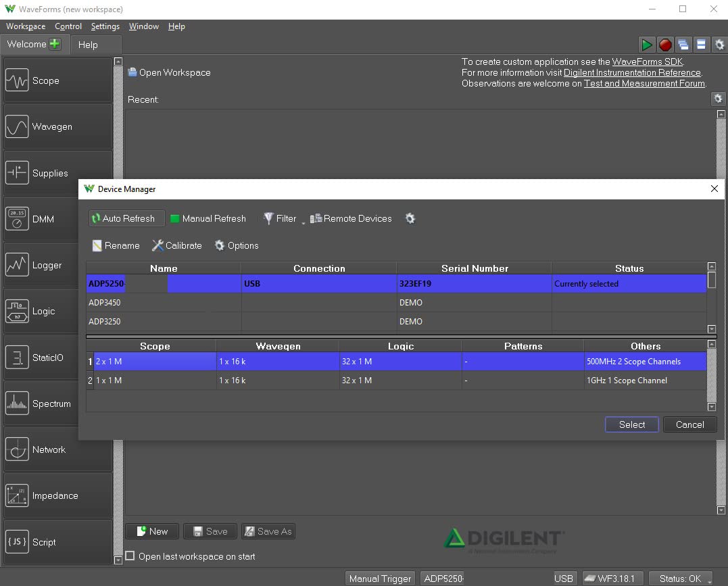Open Remote Devices in Device Manager
This screenshot has height=586, width=728.
351,218
